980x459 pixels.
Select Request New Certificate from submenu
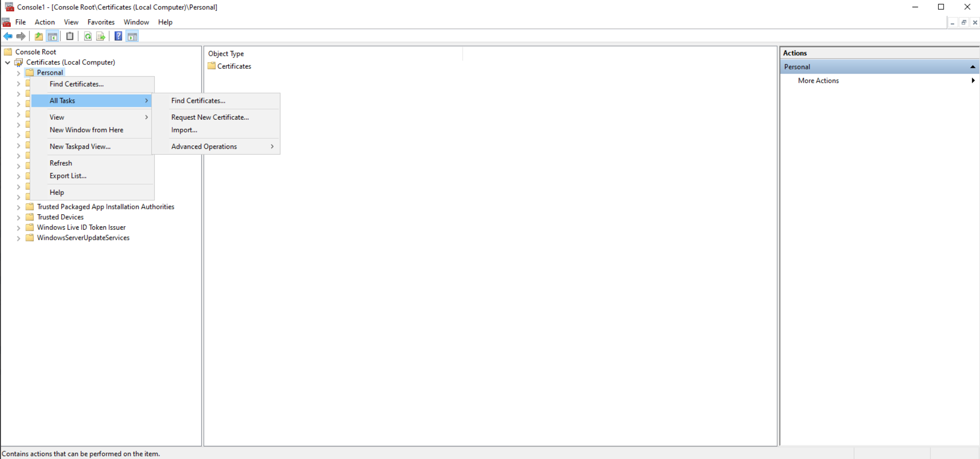210,117
